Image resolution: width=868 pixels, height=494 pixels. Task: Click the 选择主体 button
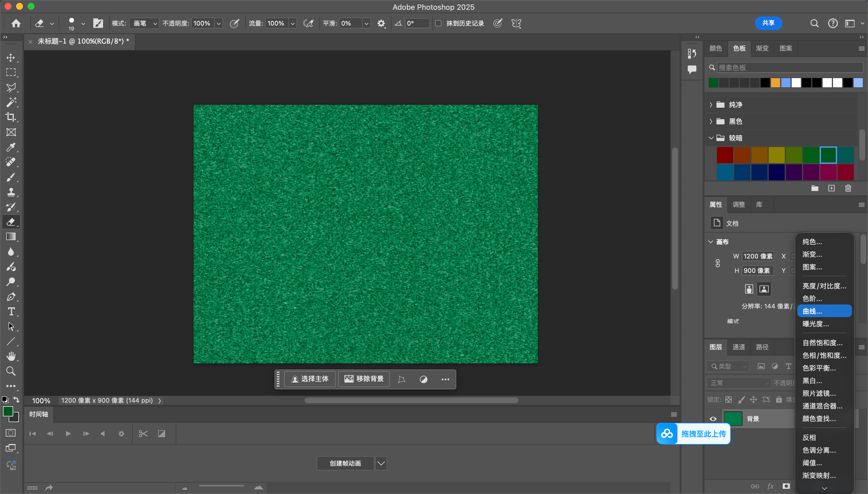click(310, 379)
